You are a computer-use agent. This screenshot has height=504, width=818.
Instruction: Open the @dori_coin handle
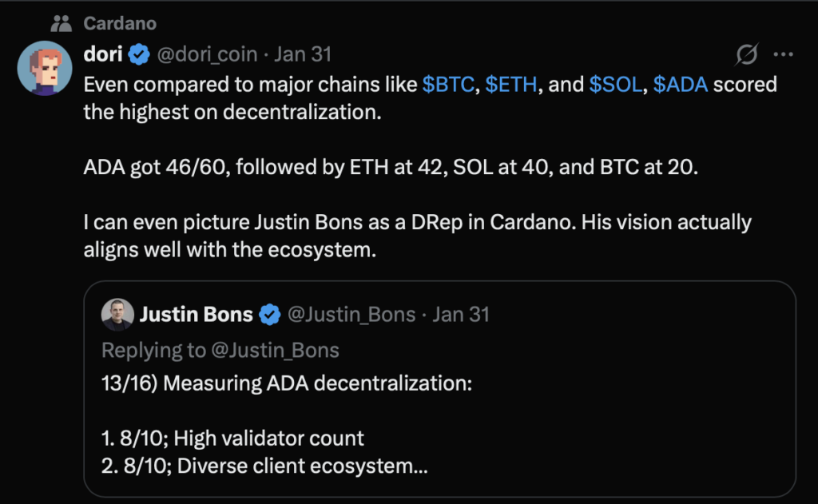click(x=209, y=54)
